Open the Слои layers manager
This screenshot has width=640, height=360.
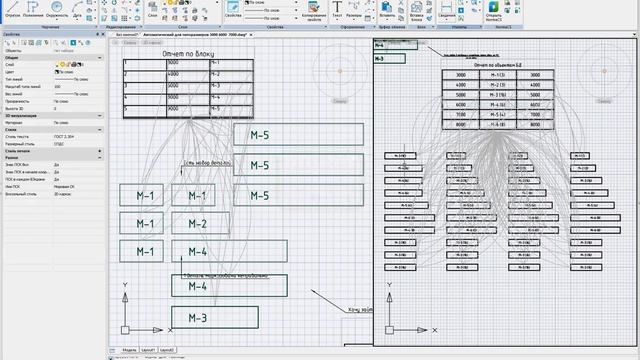click(153, 9)
